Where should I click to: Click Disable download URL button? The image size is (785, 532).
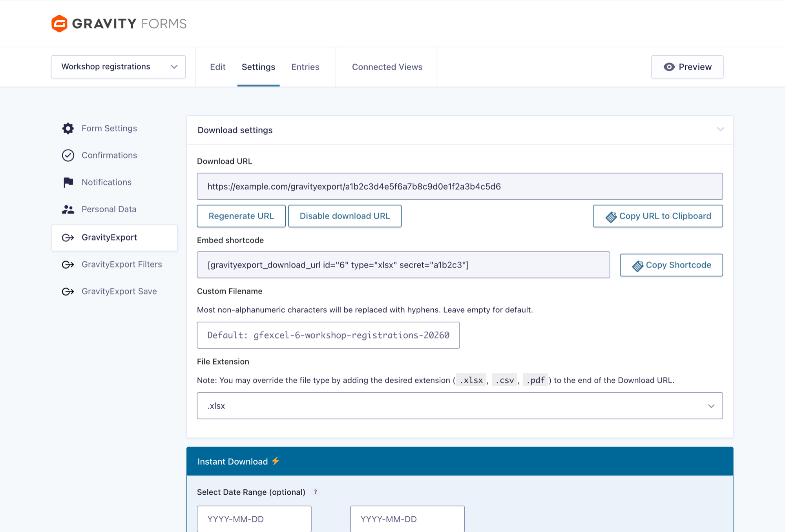[345, 216]
